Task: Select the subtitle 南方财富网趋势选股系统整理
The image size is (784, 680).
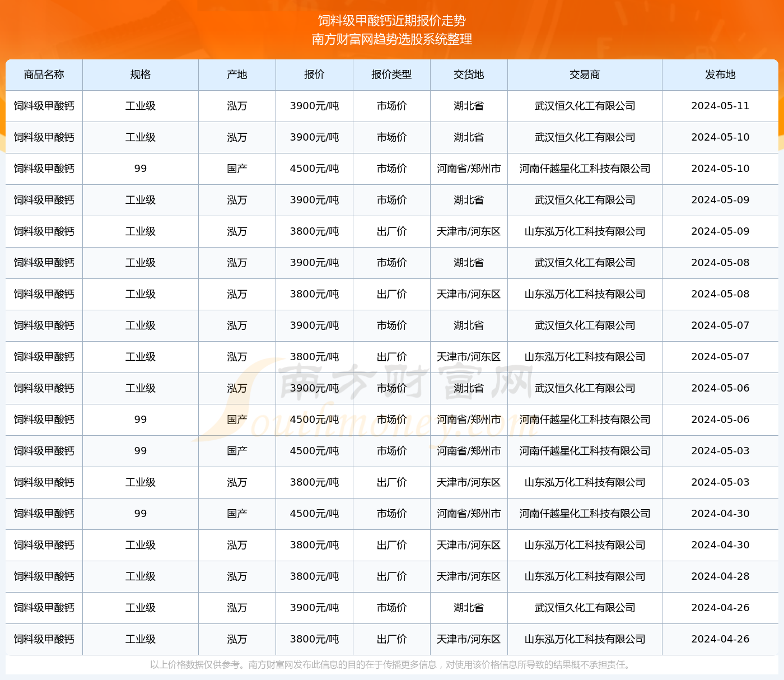Action: (x=392, y=39)
